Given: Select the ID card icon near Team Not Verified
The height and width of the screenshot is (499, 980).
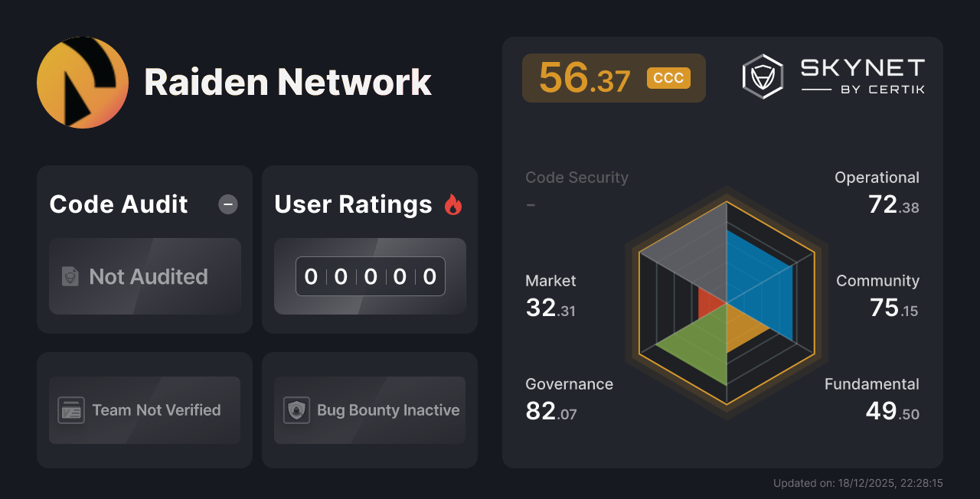Looking at the screenshot, I should pos(72,410).
